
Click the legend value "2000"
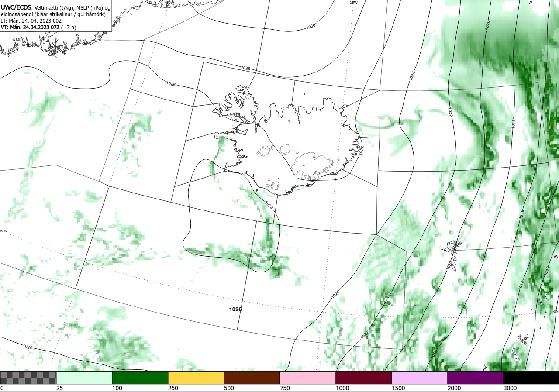454,388
